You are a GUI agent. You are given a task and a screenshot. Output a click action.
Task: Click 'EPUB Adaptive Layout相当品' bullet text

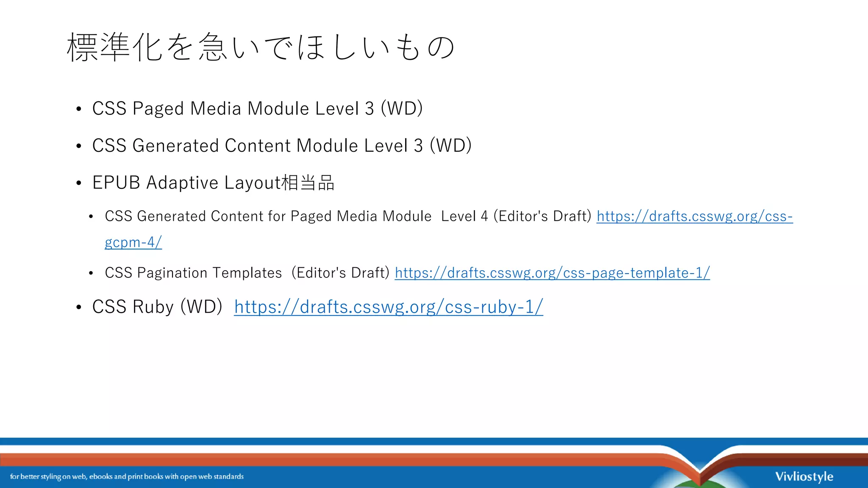tap(213, 183)
